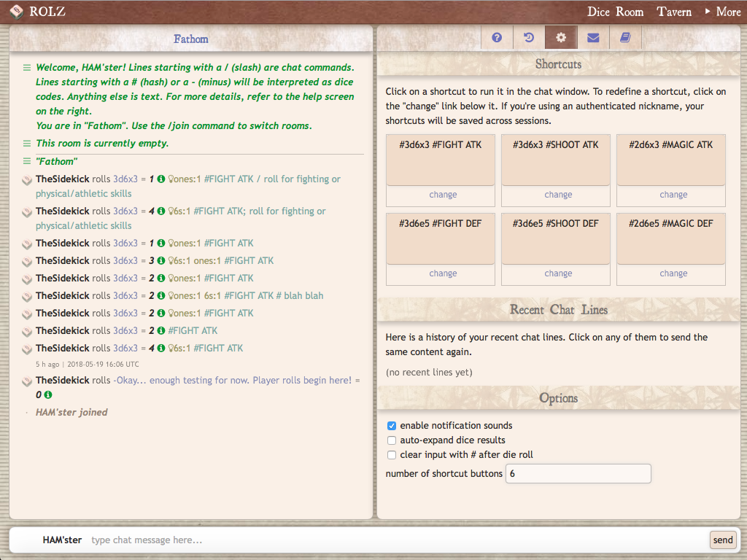Click the dice icon beside TheSidekick's roll line
Viewport: 747px width, 560px height.
click(26, 179)
